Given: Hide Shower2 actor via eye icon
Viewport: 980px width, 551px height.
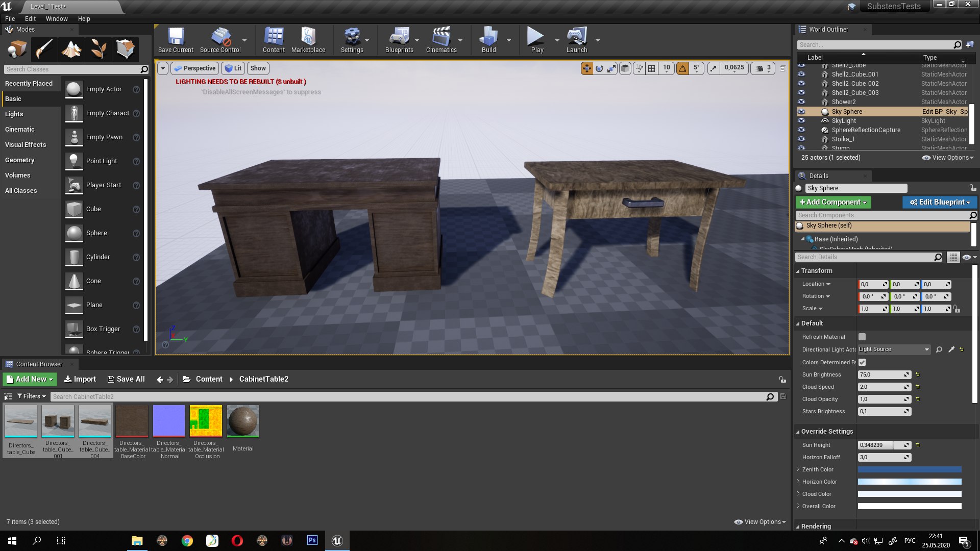Looking at the screenshot, I should click(x=801, y=102).
